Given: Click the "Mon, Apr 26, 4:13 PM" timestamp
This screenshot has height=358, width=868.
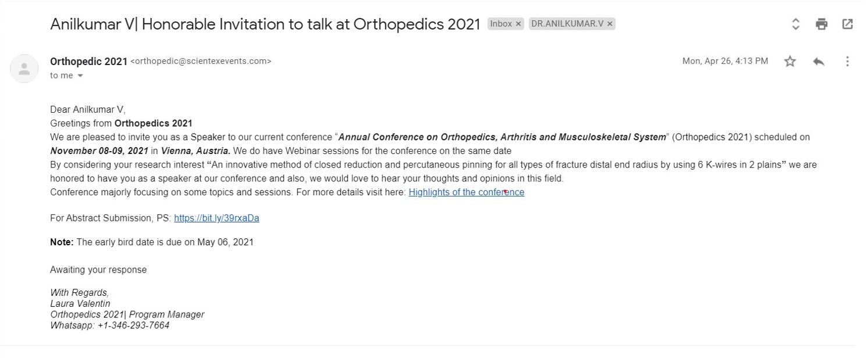Looking at the screenshot, I should [725, 61].
